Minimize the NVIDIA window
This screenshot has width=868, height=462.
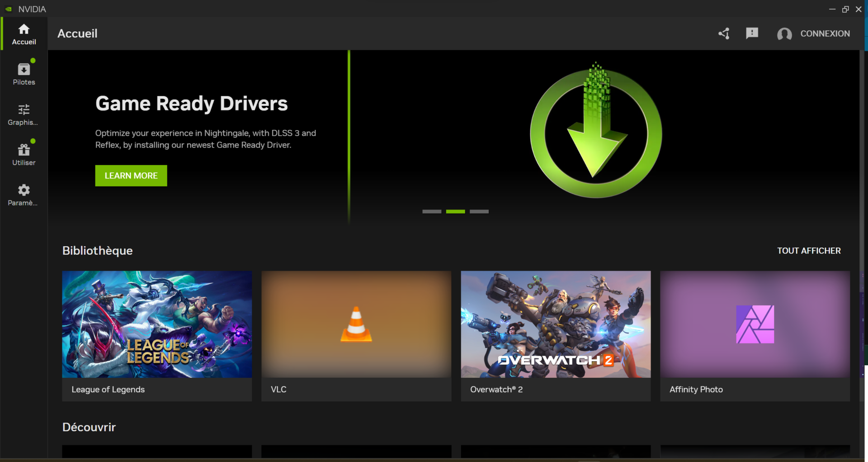tap(832, 9)
